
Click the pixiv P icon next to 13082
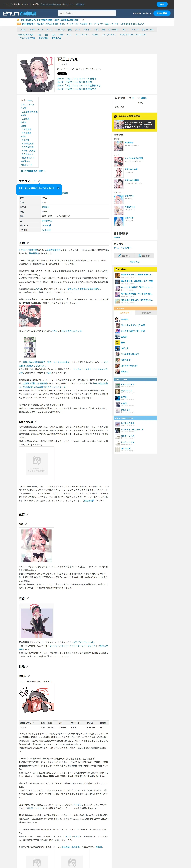click(139, 98)
